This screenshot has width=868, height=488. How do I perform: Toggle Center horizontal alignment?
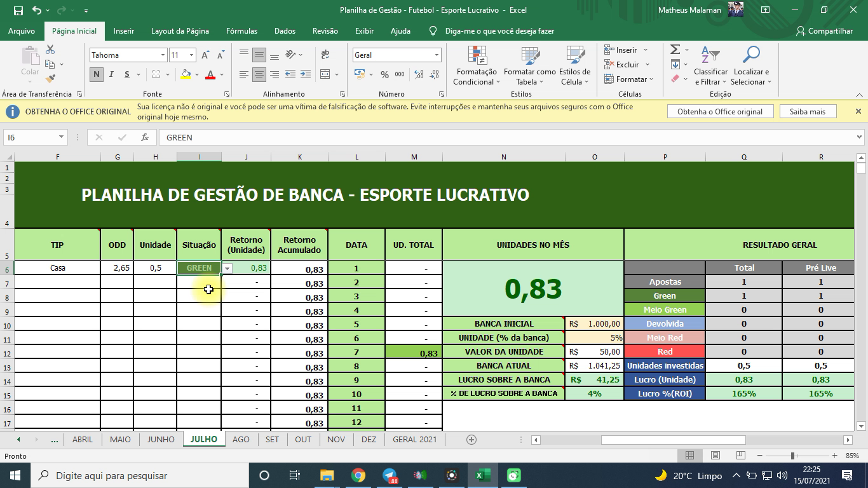pyautogui.click(x=259, y=74)
